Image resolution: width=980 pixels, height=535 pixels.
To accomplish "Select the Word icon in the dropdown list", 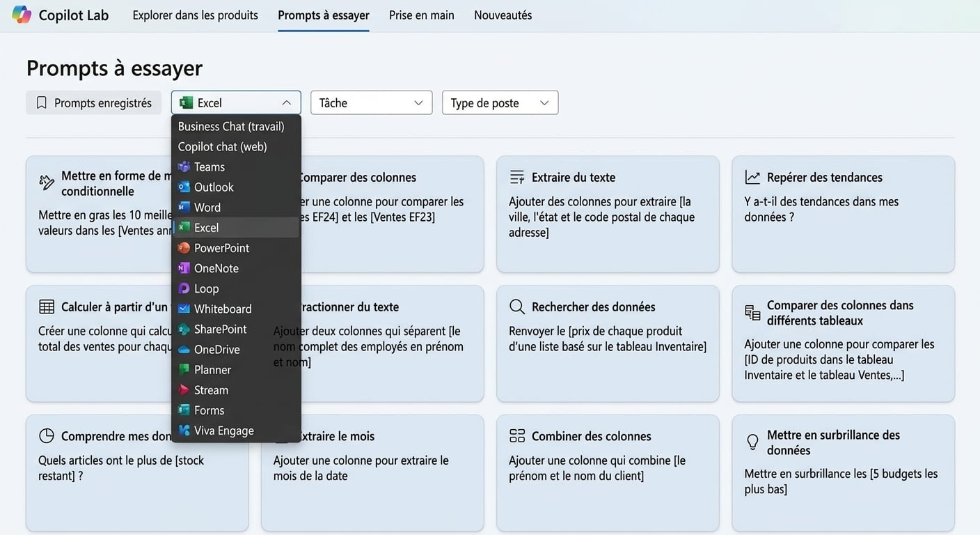I will click(184, 208).
